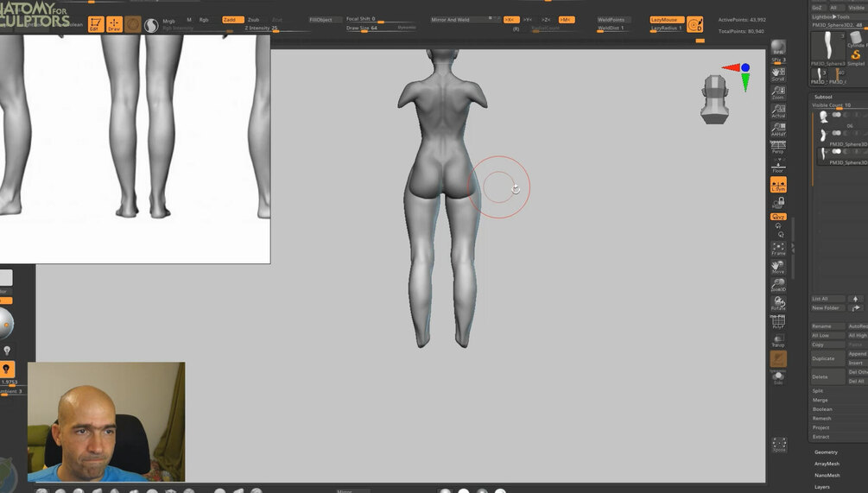Click the Duplicate subtool button
Screen dimensions: 868x493
click(828, 358)
